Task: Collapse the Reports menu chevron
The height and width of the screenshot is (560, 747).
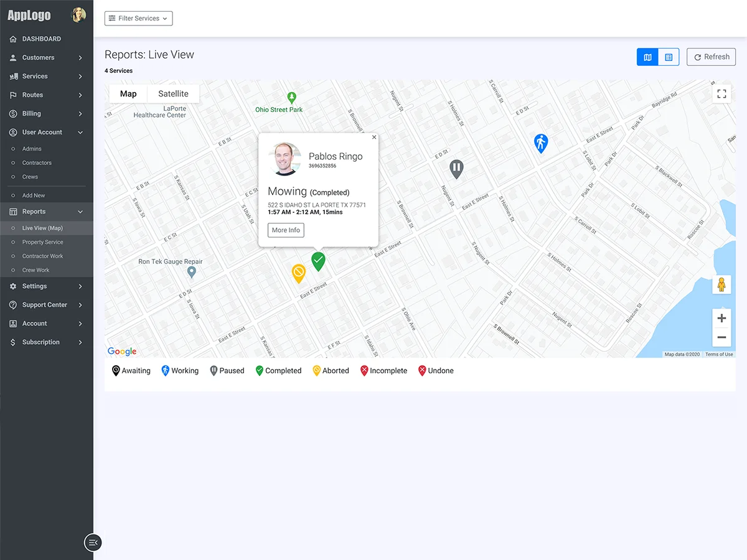Action: [80, 212]
